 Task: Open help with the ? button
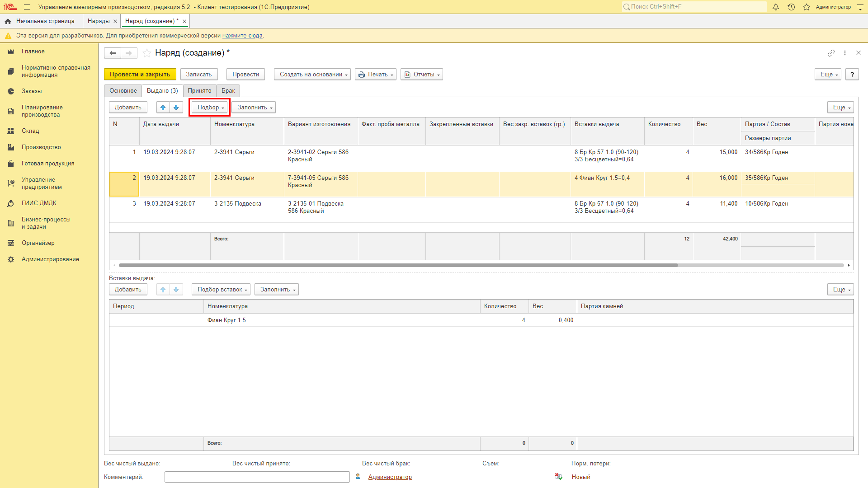click(852, 75)
